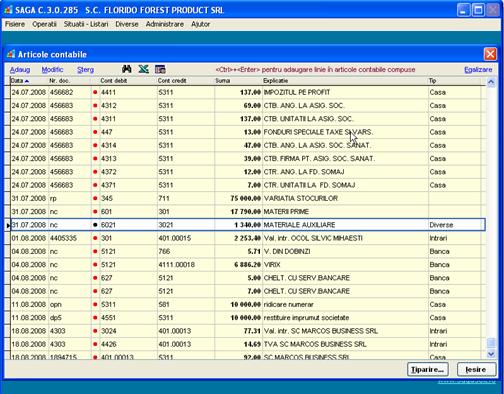Image resolution: width=504 pixels, height=394 pixels.
Task: Open the Administrare menu
Action: click(165, 24)
